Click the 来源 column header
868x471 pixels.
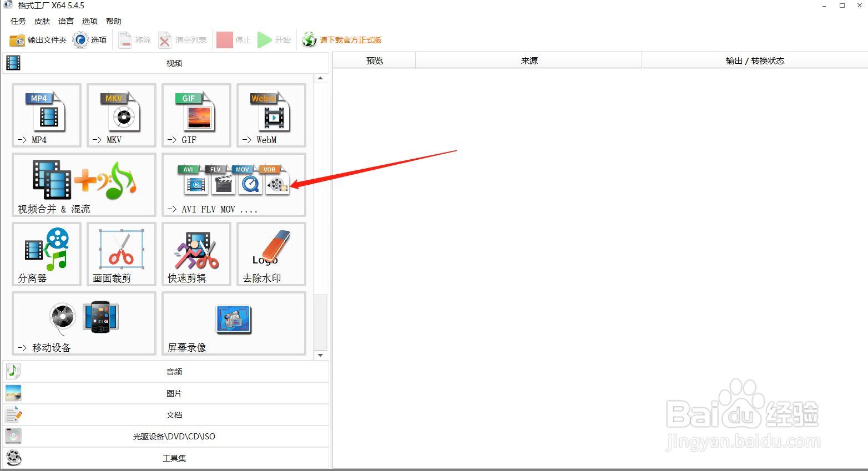[x=529, y=60]
